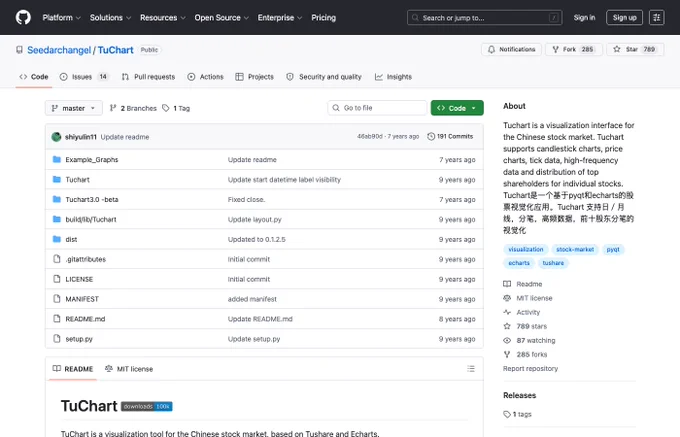Open the Pull requests tab
680x437 pixels.
click(148, 77)
